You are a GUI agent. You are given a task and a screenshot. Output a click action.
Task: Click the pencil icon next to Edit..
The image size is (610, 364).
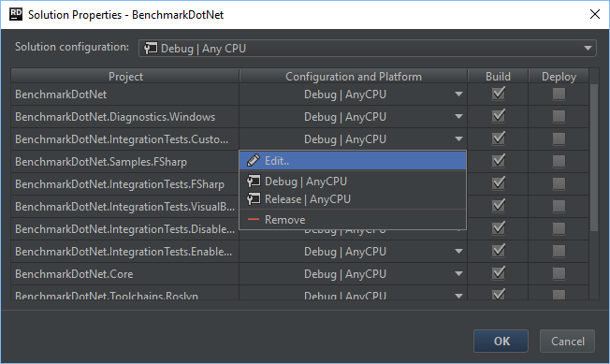[x=254, y=160]
